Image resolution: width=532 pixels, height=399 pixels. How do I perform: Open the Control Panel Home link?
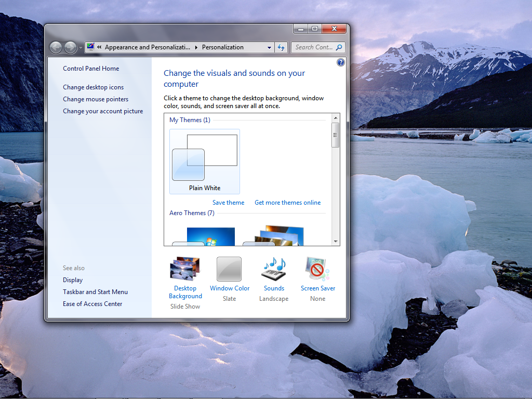coord(91,69)
